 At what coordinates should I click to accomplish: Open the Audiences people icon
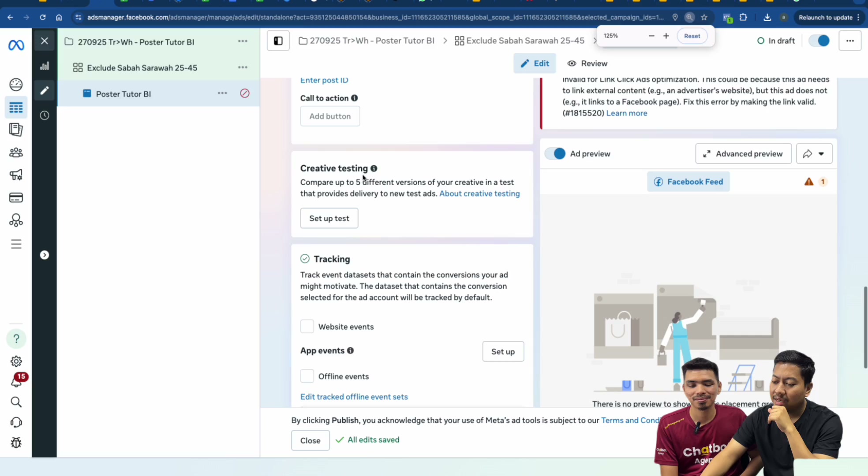(16, 152)
